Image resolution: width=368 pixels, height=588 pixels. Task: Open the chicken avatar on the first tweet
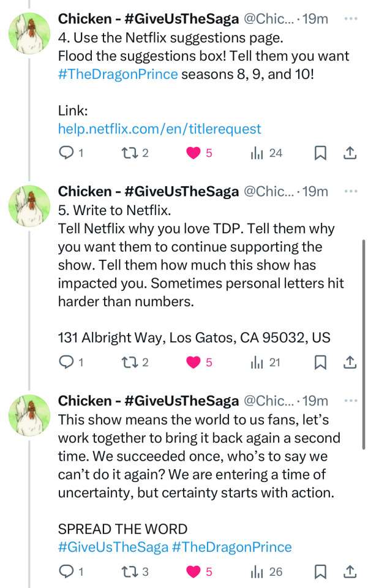pos(29,33)
